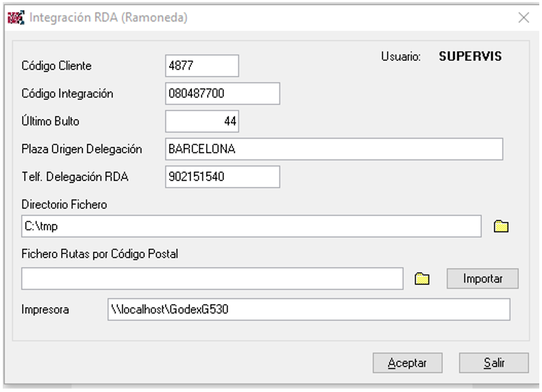542x392 pixels.
Task: Click the 'Fichero Rutas por Código Postal' label
Action: (x=99, y=254)
